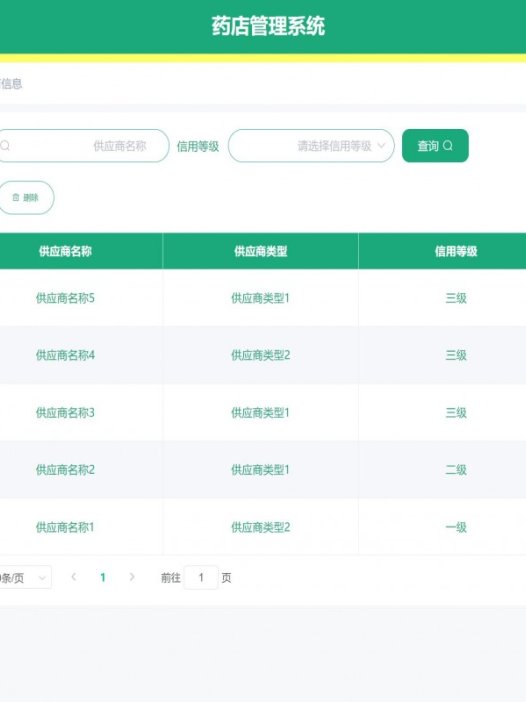Click 供应商类型1 in 供应商名称3 row
This screenshot has height=702, width=526.
tap(261, 413)
